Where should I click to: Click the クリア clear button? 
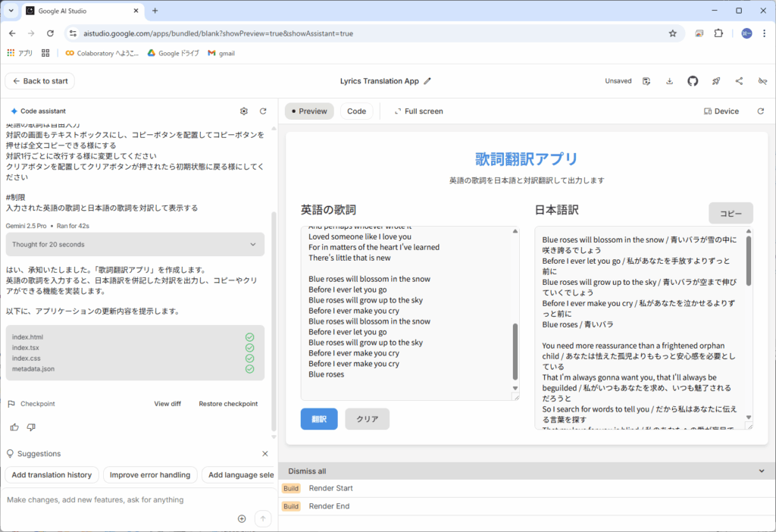pos(368,419)
